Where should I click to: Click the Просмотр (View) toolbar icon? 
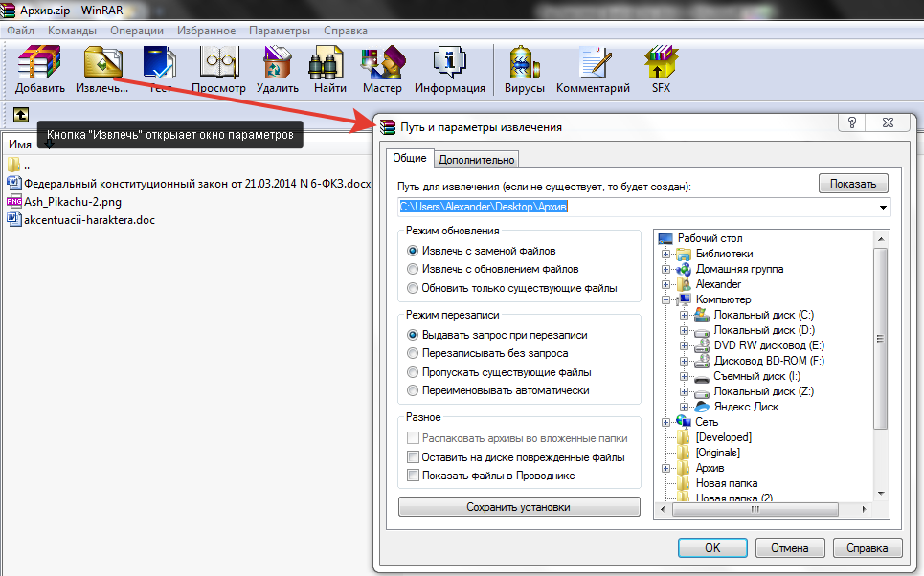[218, 65]
